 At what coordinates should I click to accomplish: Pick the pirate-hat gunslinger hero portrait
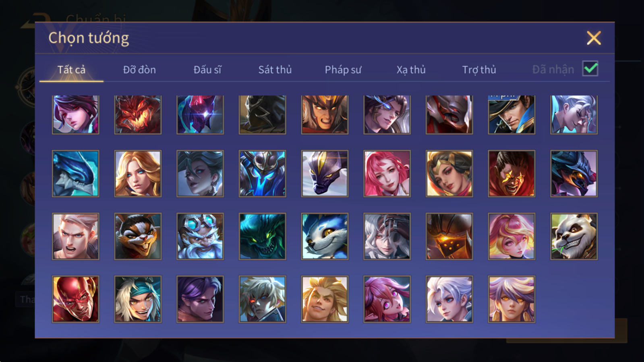tap(511, 115)
